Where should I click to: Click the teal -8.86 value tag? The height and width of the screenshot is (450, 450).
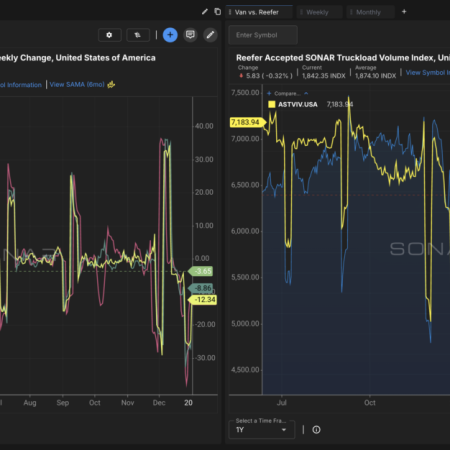pyautogui.click(x=201, y=288)
